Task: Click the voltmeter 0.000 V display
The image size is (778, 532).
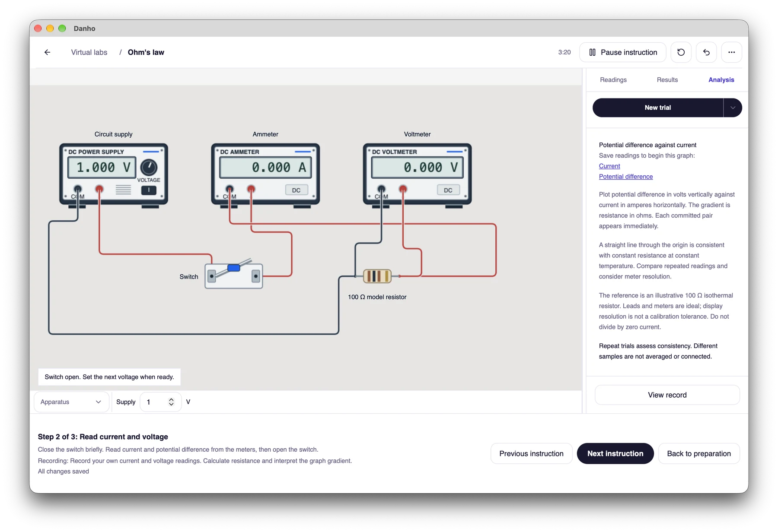Action: click(x=417, y=167)
